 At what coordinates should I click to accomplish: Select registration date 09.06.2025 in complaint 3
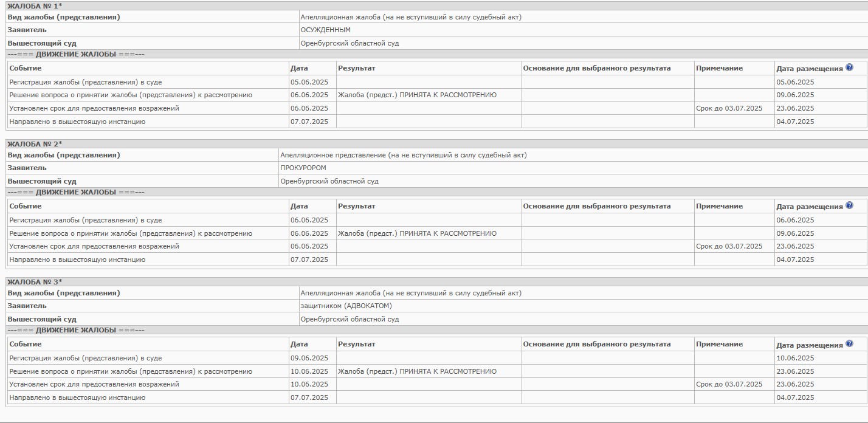pos(309,358)
